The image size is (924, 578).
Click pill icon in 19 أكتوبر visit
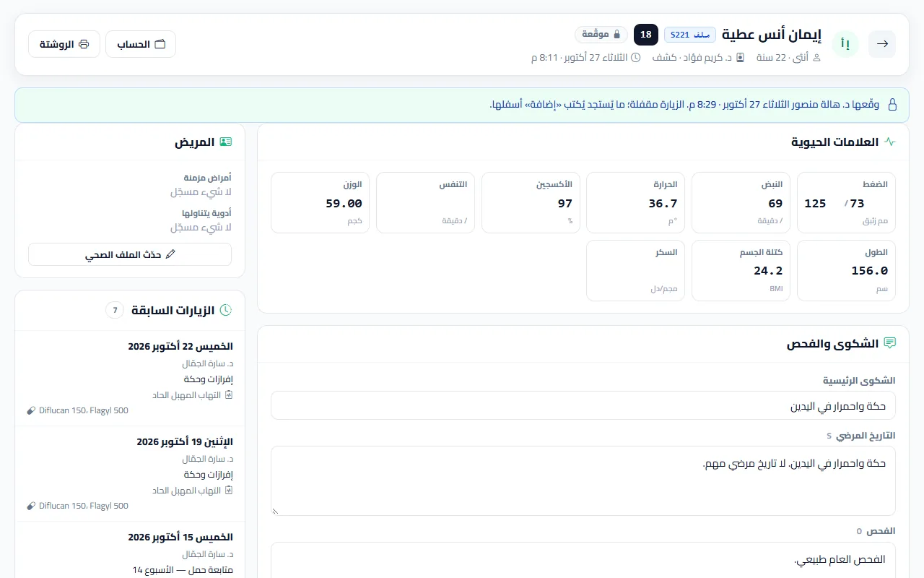click(31, 506)
